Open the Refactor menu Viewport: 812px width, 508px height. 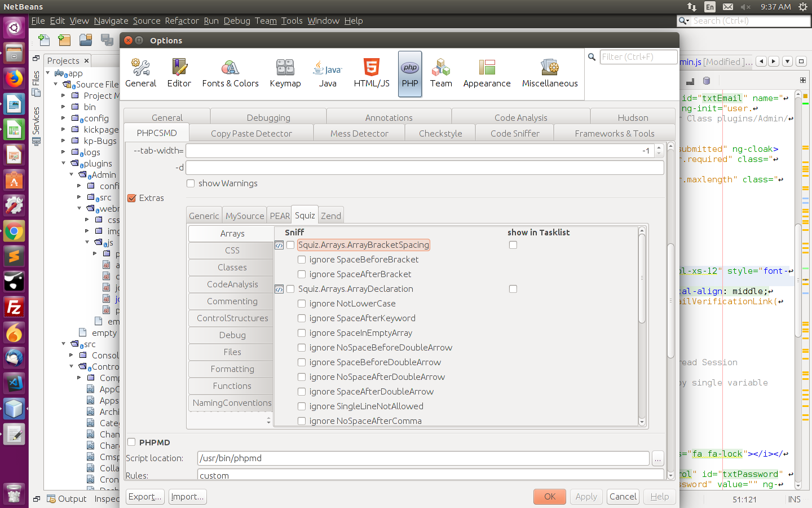pos(182,21)
